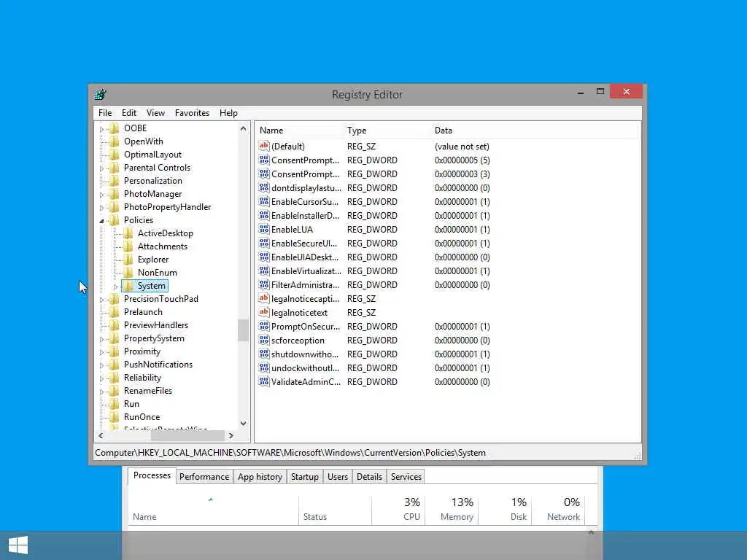Sort values by the Name column header
Viewport: 747px width, 560px height.
(298, 131)
